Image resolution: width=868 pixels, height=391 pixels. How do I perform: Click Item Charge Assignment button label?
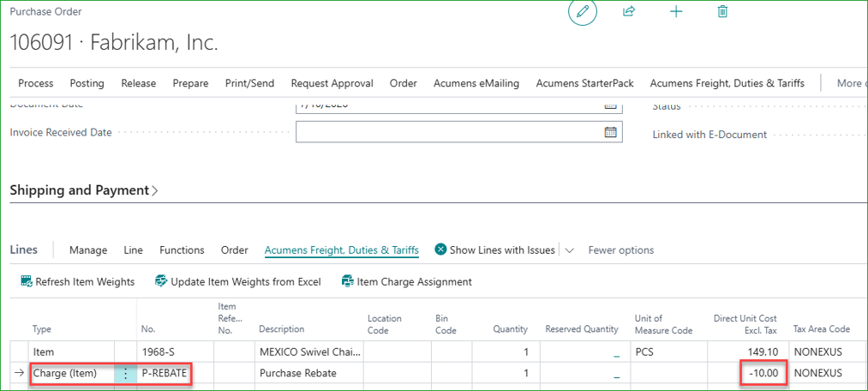click(415, 282)
